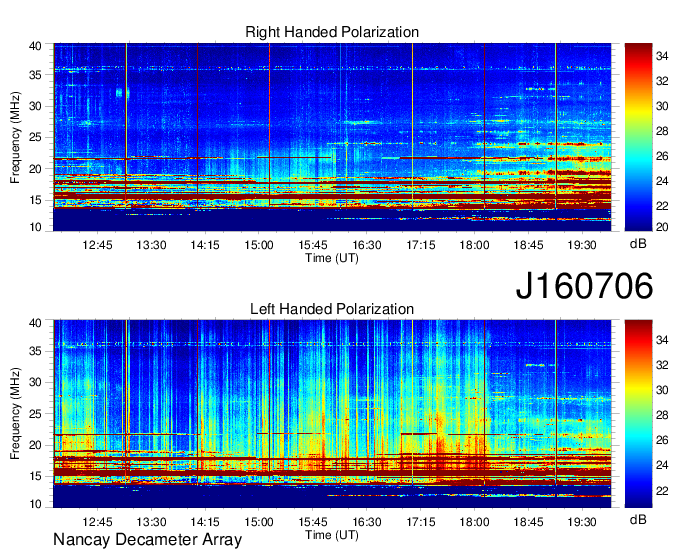Viewport: 680px width, 552px height.
Task: Click the 13:30 tick on left-handed plot
Action: [151, 522]
